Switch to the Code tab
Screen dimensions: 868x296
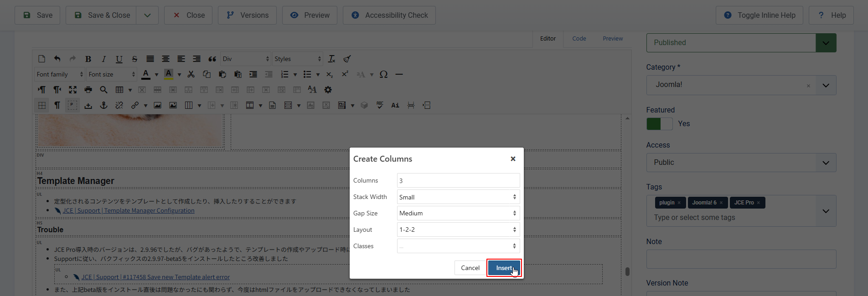579,39
